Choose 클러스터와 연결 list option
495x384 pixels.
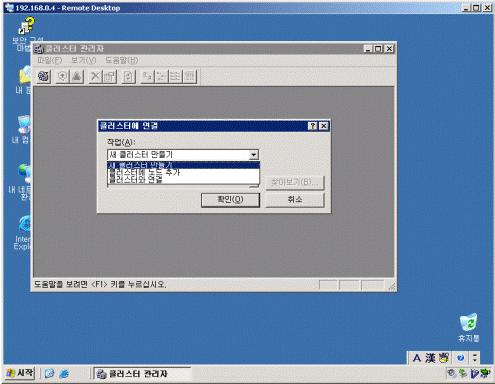[183, 180]
